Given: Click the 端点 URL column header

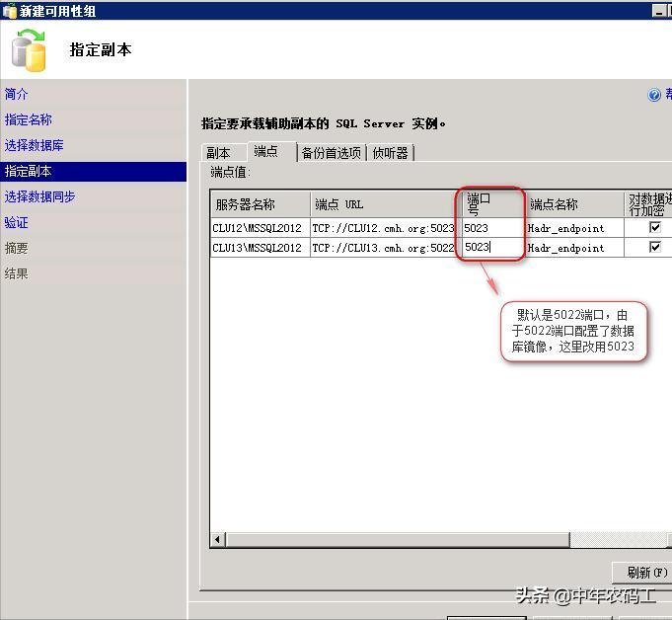Looking at the screenshot, I should pyautogui.click(x=386, y=204).
